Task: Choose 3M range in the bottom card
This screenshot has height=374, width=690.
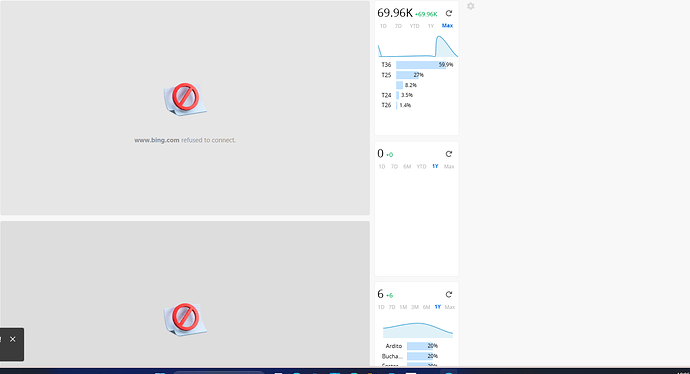Action: point(415,307)
